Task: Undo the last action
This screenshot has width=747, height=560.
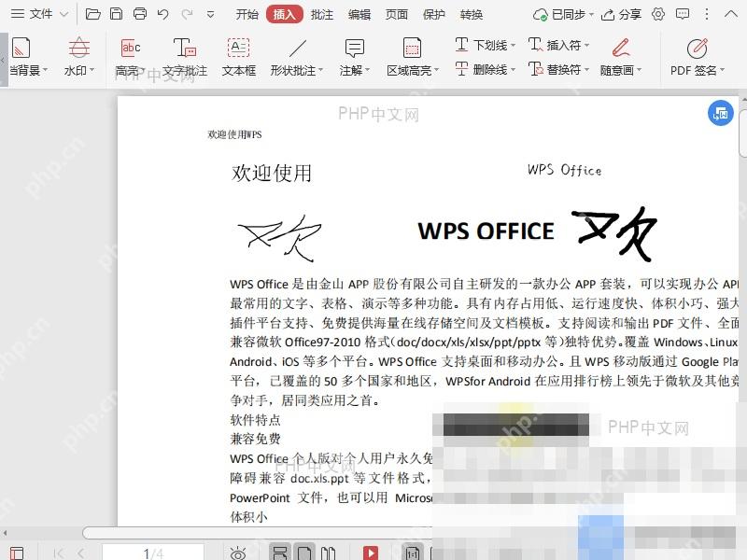Action: 162,14
